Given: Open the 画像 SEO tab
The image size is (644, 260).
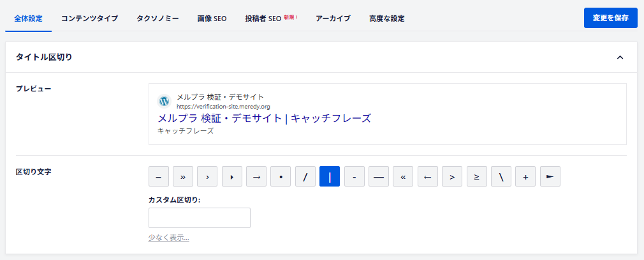Looking at the screenshot, I should point(212,19).
